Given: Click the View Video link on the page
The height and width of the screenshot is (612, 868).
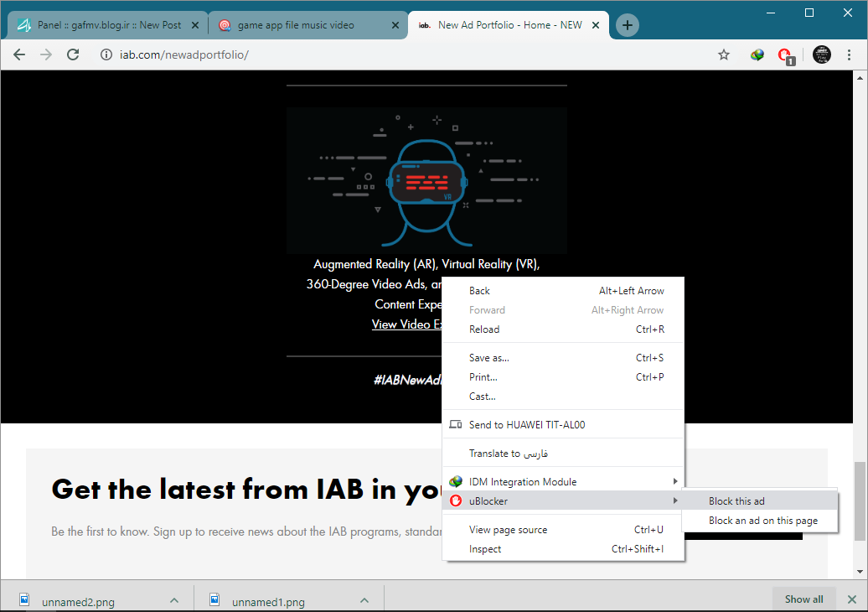Looking at the screenshot, I should click(x=407, y=324).
